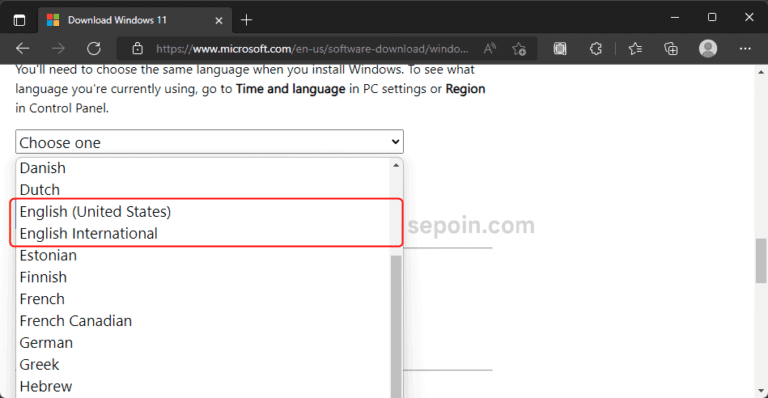This screenshot has height=398, width=768.
Task: Open the user profile avatar
Action: click(x=708, y=48)
